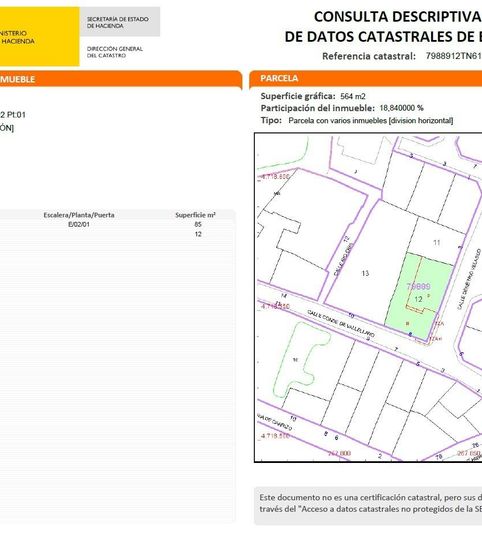Click the '79889' block label on the map
This screenshot has height=542, width=482.
click(418, 286)
